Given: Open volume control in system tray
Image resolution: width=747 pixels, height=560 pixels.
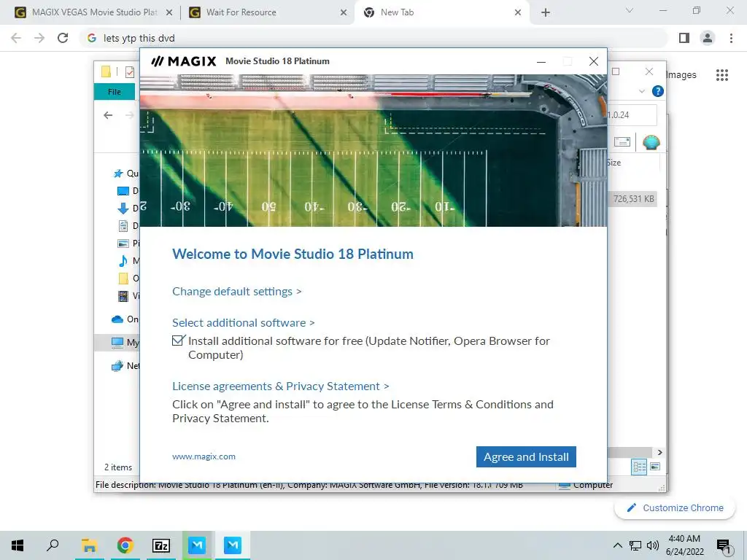Looking at the screenshot, I should [653, 545].
